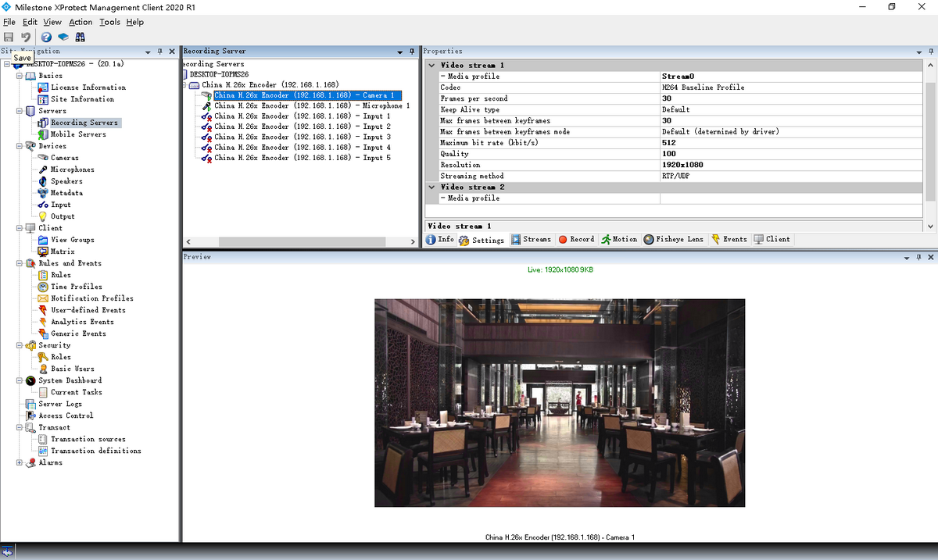The width and height of the screenshot is (938, 560).
Task: Close the Site Navigation panel
Action: (x=172, y=52)
